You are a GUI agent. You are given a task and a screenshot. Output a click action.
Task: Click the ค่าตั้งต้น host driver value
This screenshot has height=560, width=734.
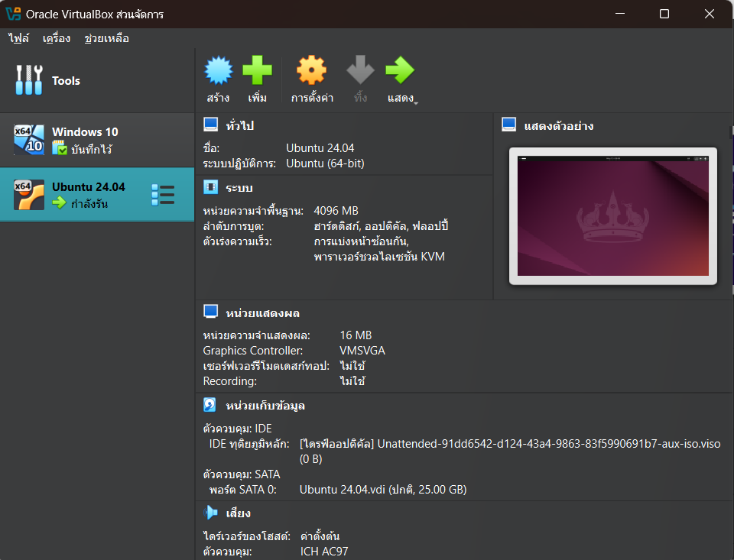320,536
